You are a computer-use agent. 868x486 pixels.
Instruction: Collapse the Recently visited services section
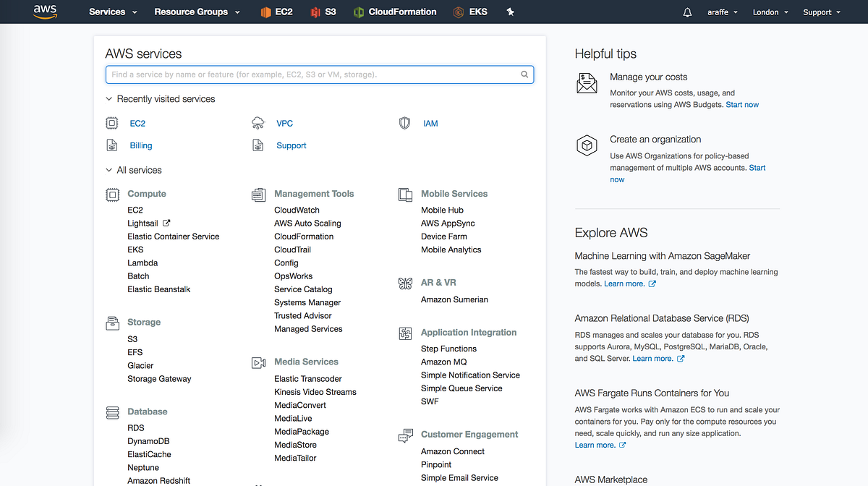[x=109, y=99]
